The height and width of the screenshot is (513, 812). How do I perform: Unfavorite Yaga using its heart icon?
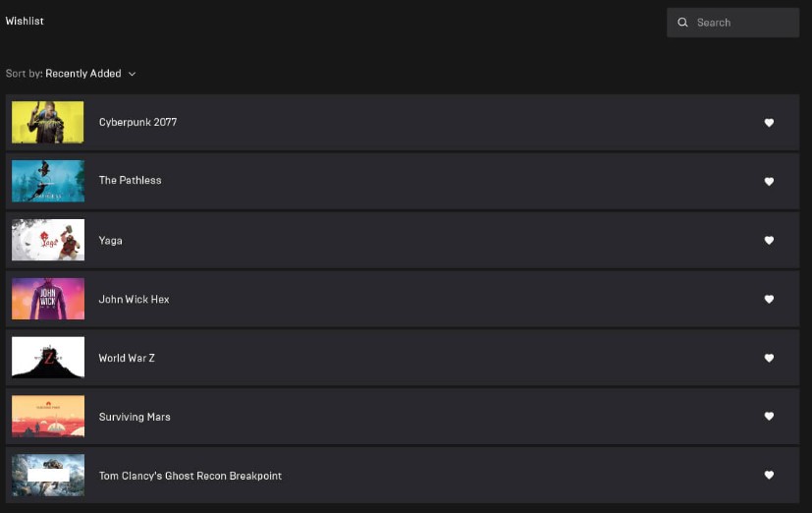769,241
